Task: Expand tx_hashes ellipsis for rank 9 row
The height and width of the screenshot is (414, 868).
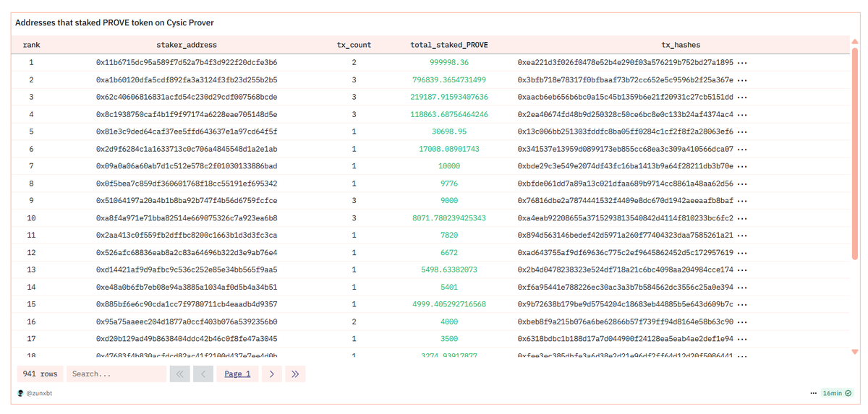Action: tap(741, 200)
